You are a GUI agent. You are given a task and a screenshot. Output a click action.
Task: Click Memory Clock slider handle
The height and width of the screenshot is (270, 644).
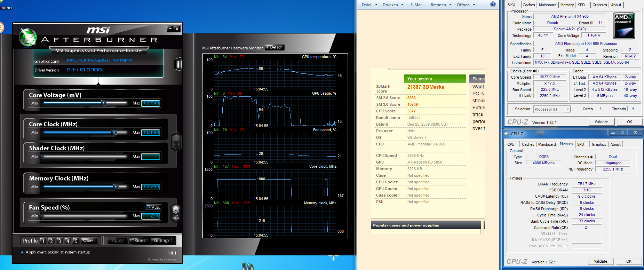coord(116,187)
